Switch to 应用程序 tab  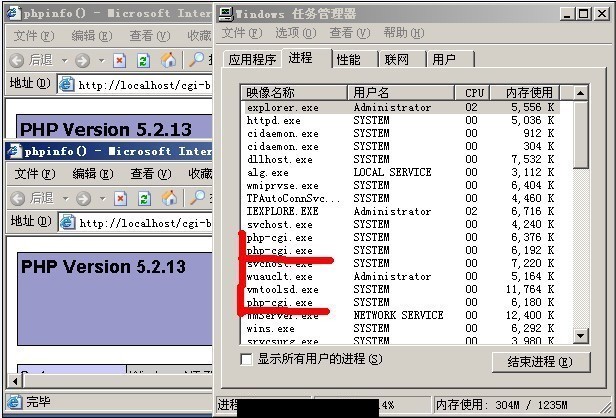coord(253,60)
